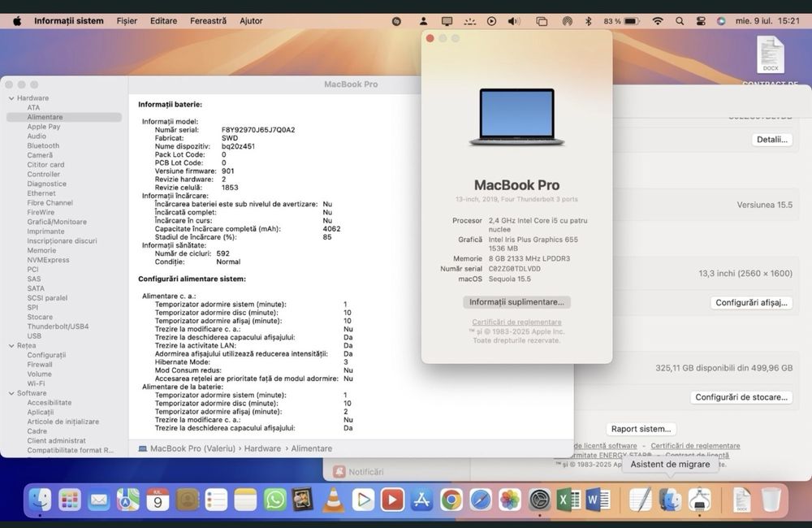812x528 pixels.
Task: Click the Bluetooth menu bar icon
Action: point(588,21)
